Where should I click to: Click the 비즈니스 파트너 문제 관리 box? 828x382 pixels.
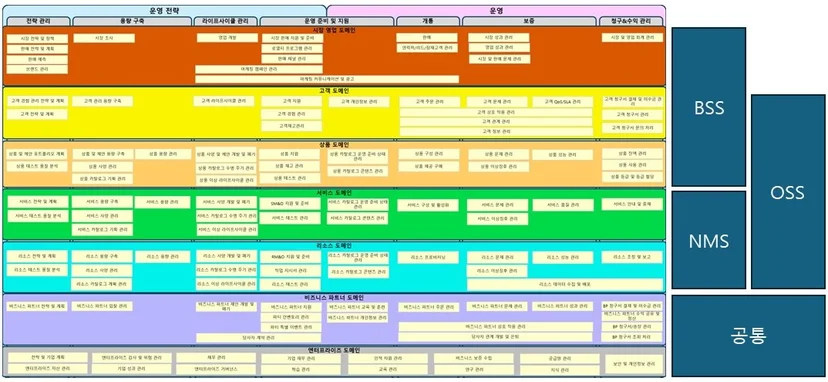point(497,306)
